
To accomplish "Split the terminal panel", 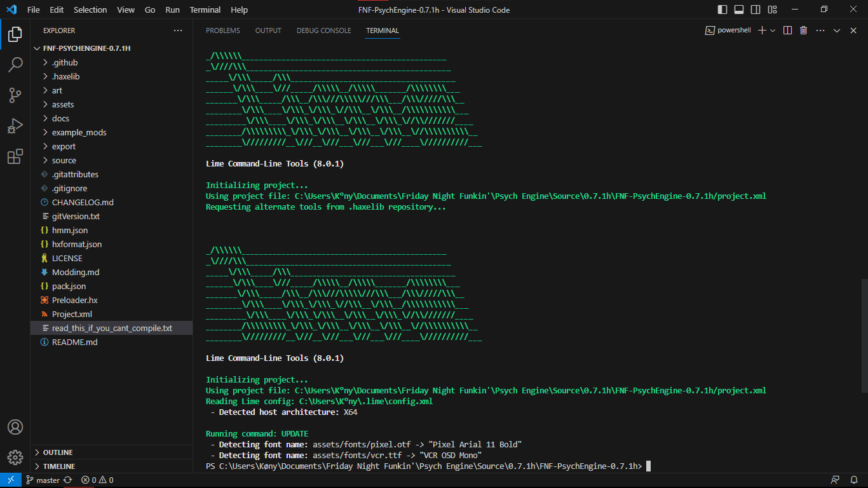I will tap(787, 30).
